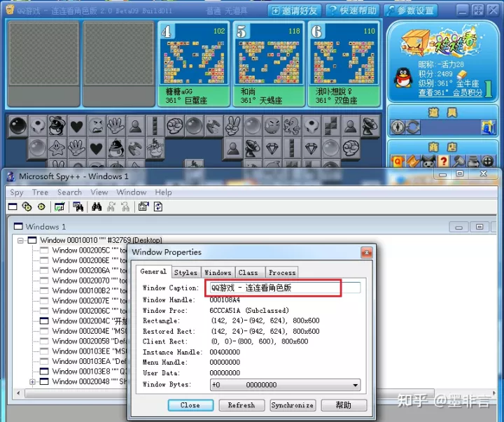The width and height of the screenshot is (504, 422).
Task: Click the Log Messages toolbar icon
Action: 59,206
